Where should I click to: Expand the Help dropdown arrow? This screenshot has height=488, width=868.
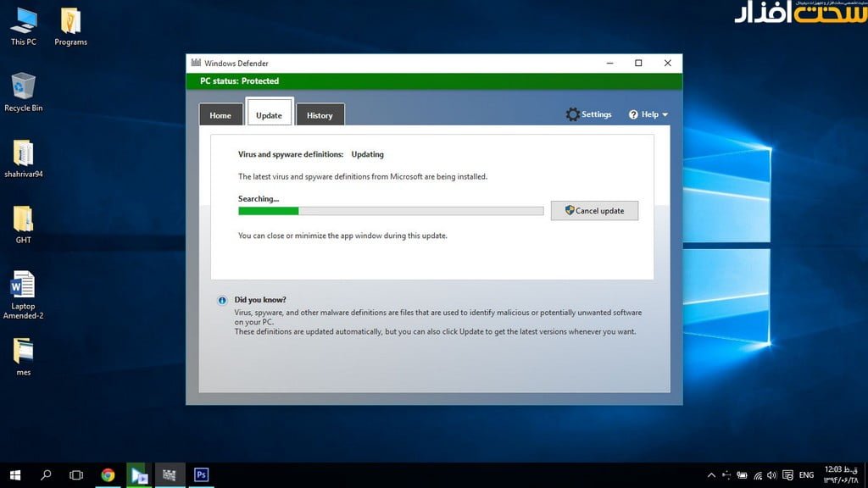pyautogui.click(x=665, y=115)
